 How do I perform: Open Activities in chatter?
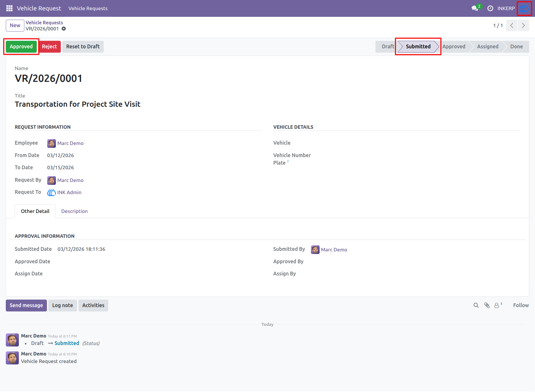tap(93, 305)
